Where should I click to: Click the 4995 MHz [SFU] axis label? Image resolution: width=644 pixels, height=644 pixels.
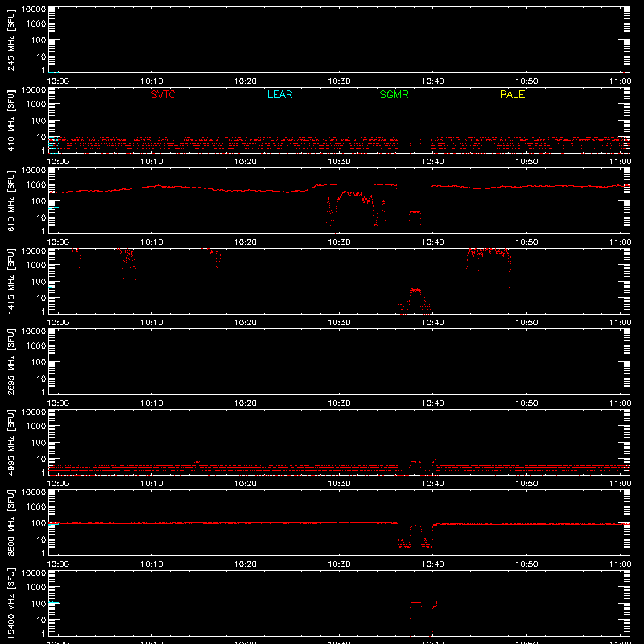(x=10, y=442)
